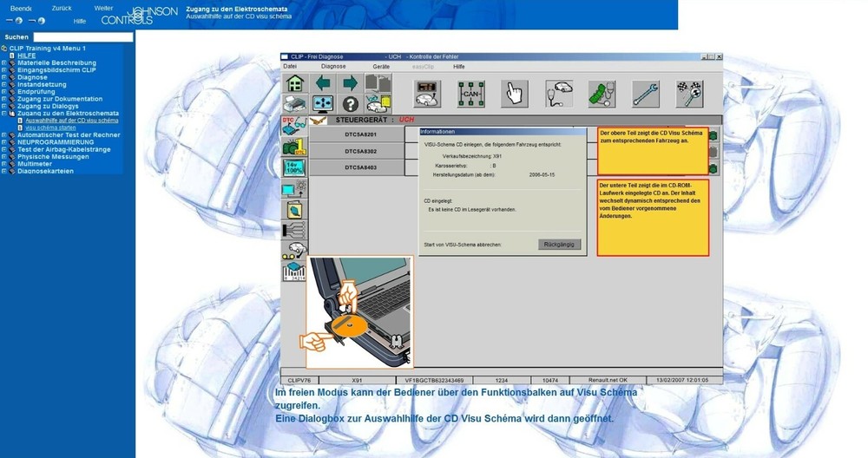Screen dimensions: 868x458
Task: Select Automatischer Test der Rechner tree item
Action: 69,135
